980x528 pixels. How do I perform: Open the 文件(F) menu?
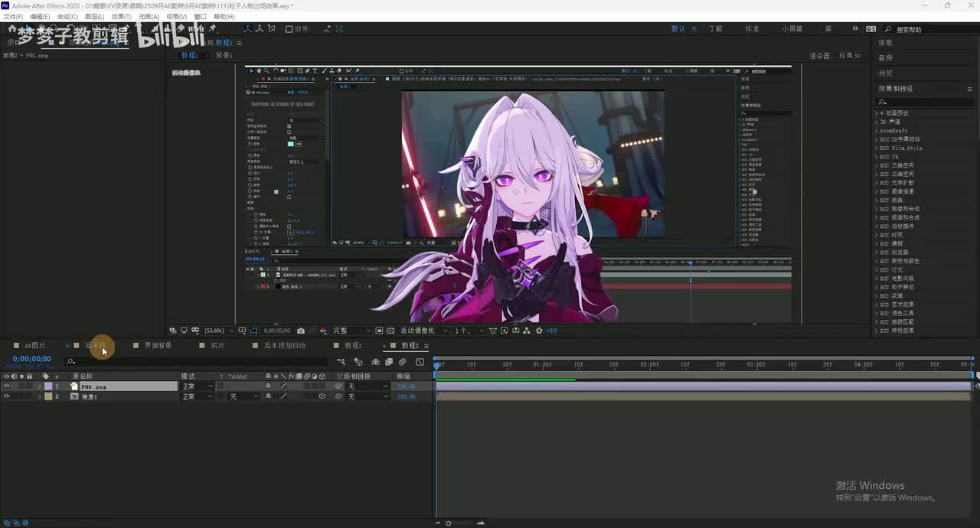click(x=13, y=16)
